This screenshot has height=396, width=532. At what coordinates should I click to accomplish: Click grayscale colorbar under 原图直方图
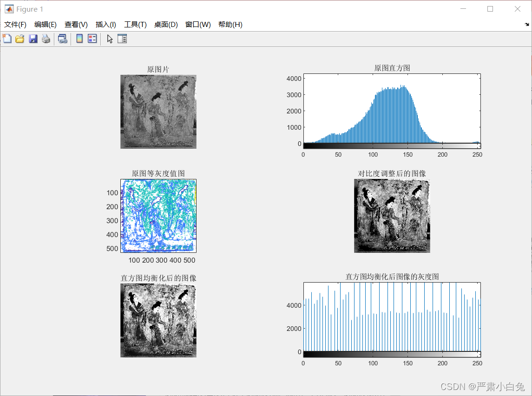[x=392, y=146]
